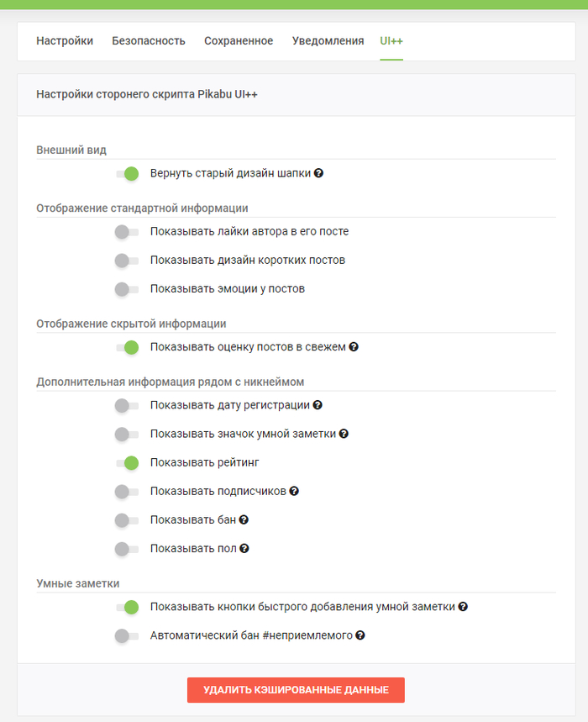Click help icon beside 'Показывать значок умной заметки'
The width and height of the screenshot is (588, 722).
tap(344, 435)
